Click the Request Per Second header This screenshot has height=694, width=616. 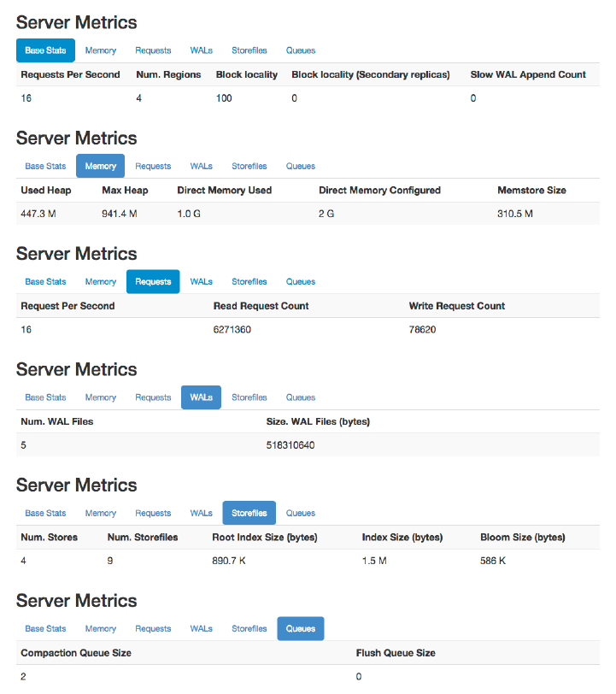67,306
